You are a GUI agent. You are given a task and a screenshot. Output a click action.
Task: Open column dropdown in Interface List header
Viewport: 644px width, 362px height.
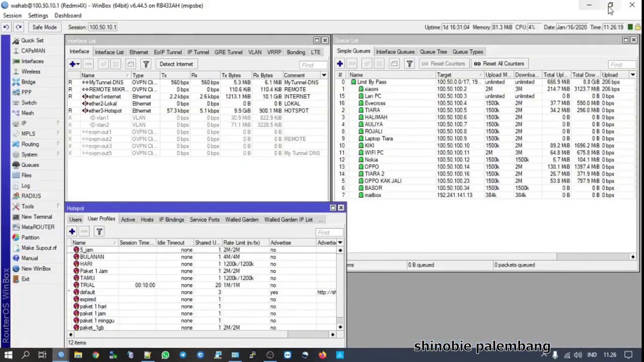coord(324,75)
